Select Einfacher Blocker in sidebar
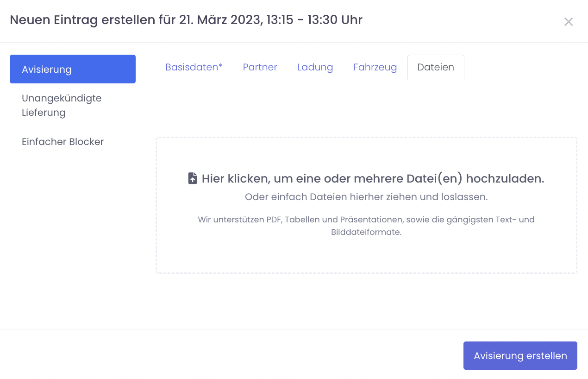This screenshot has height=379, width=588. (x=63, y=142)
